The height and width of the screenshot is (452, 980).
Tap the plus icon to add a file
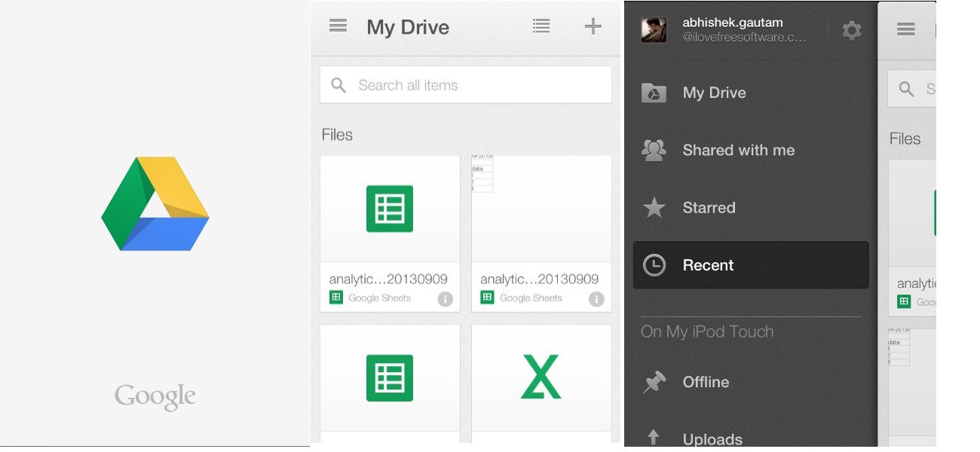coord(593,26)
